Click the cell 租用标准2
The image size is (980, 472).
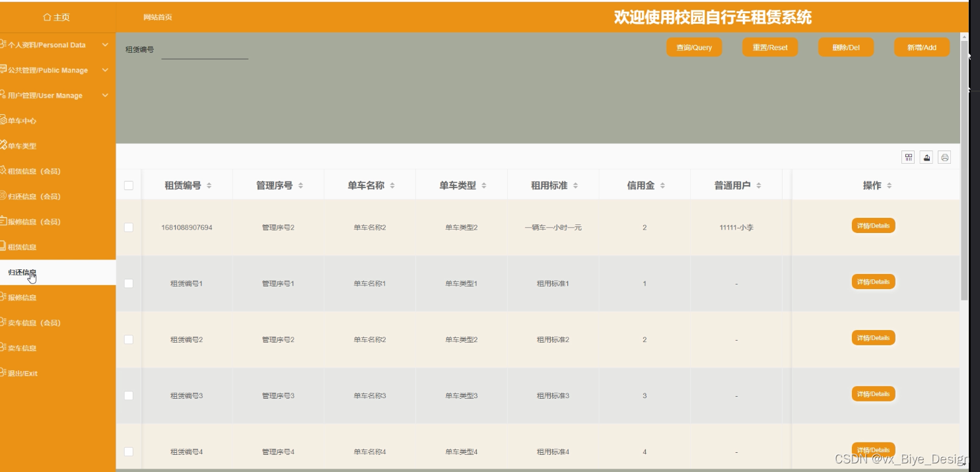[553, 339]
